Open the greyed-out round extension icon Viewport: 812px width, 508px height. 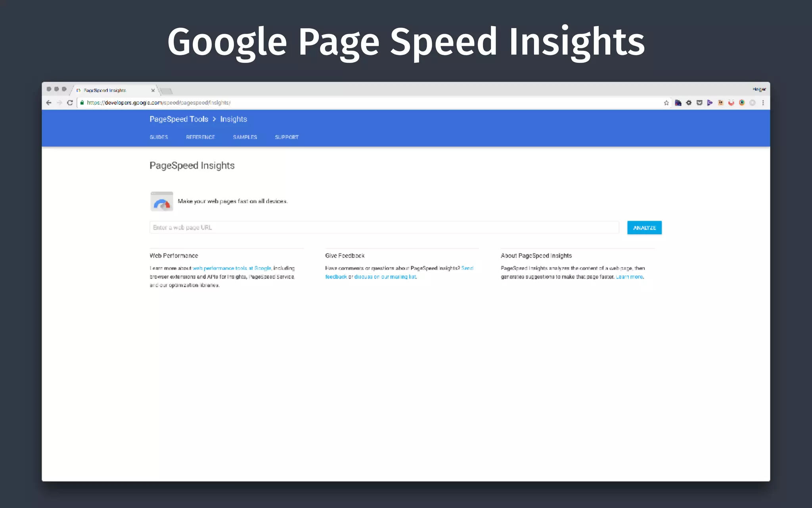pos(753,103)
